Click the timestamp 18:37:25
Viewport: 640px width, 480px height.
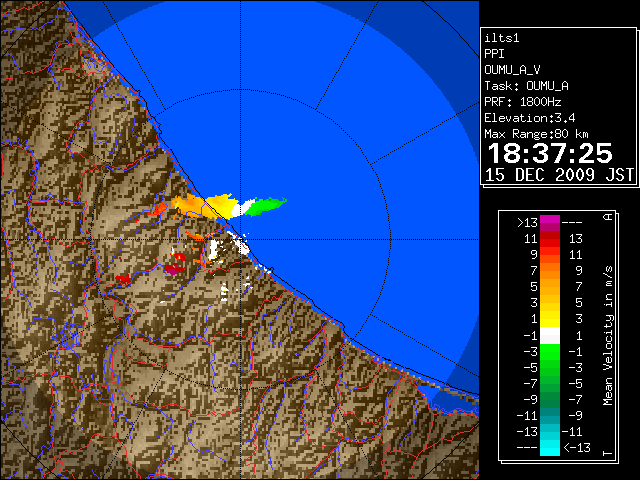550,153
